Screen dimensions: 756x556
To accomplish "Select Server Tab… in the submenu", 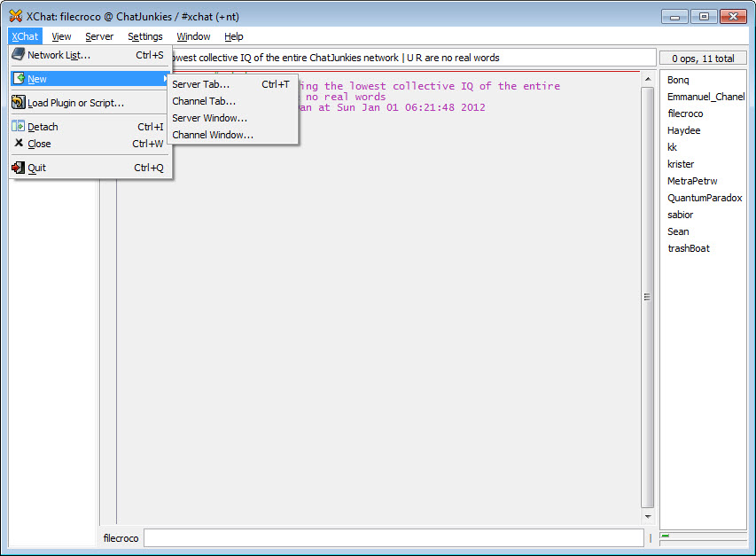I will pyautogui.click(x=232, y=84).
